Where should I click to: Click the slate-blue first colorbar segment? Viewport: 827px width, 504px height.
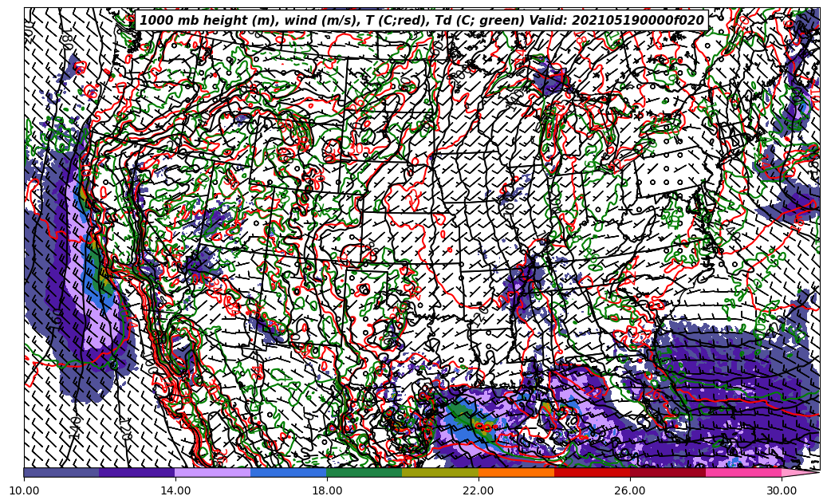coord(61,472)
